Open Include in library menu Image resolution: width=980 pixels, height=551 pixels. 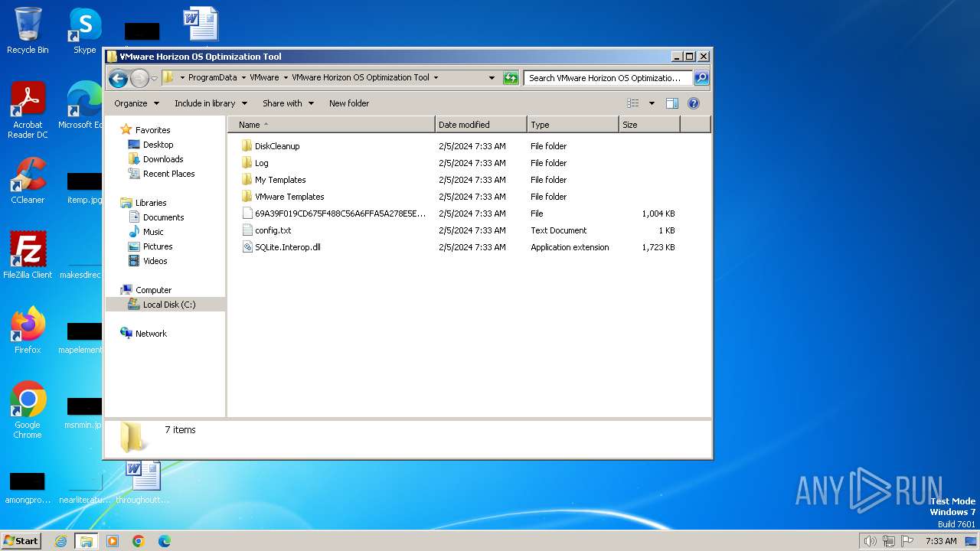coord(211,103)
